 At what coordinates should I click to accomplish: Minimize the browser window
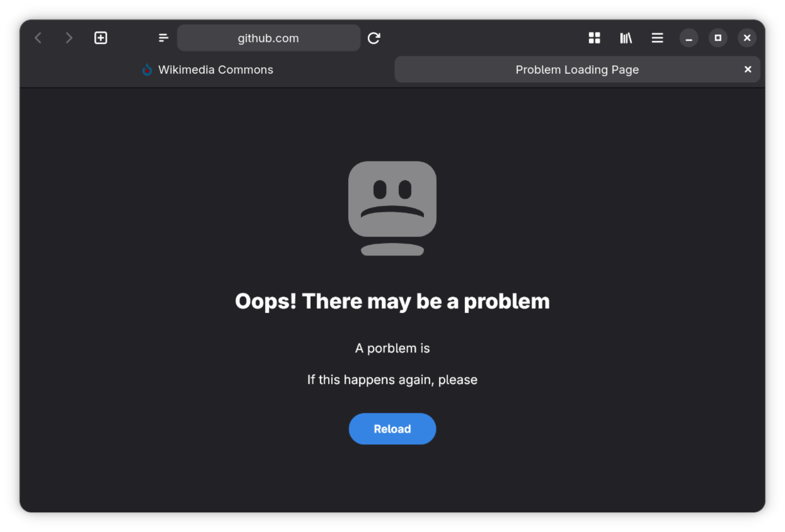coord(689,38)
